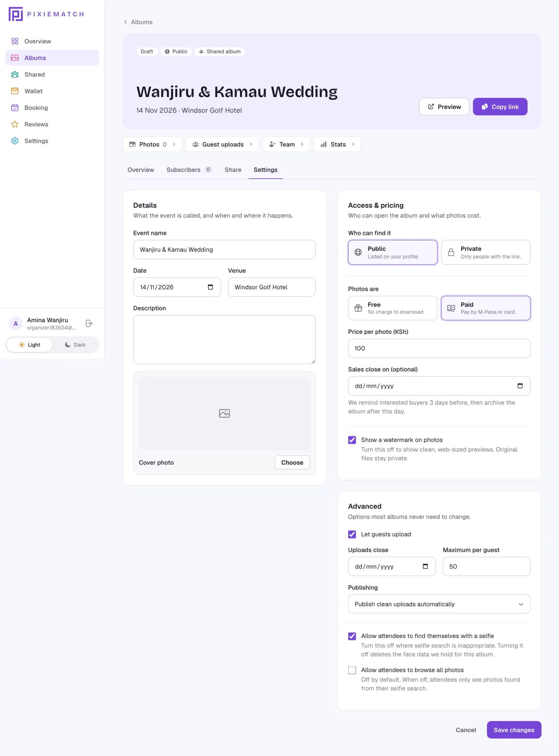The width and height of the screenshot is (559, 756).
Task: Click the Albums image icon in sidebar
Action: 15,58
